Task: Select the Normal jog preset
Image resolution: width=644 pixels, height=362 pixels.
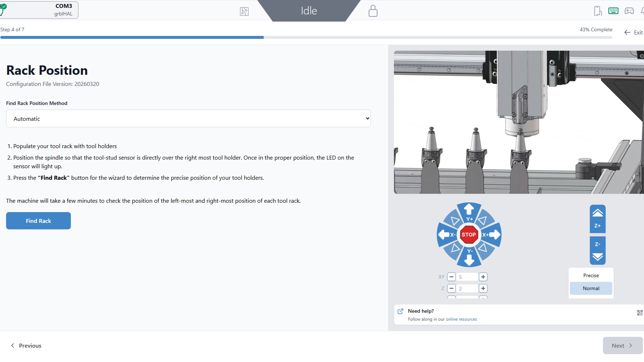Action: pos(591,288)
